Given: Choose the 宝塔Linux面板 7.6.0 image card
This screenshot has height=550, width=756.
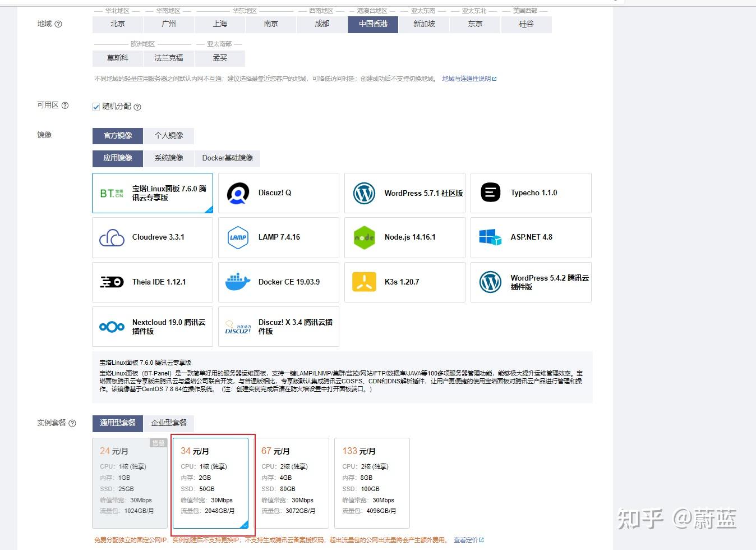Looking at the screenshot, I should pyautogui.click(x=153, y=193).
